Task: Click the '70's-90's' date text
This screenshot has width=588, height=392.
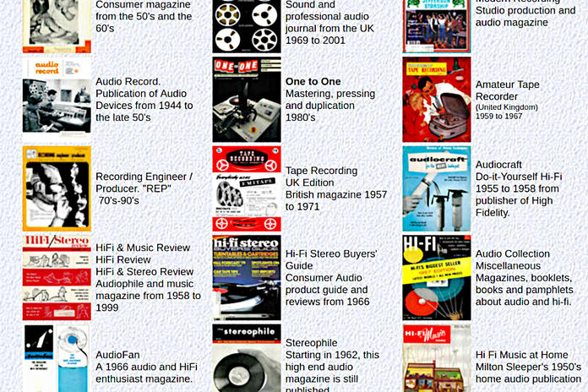Action: tap(118, 200)
